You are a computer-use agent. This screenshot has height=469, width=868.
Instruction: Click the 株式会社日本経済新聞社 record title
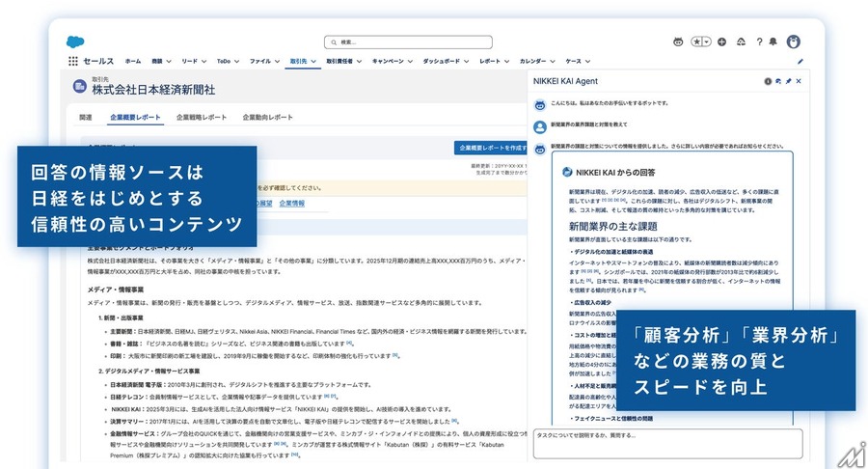pyautogui.click(x=153, y=90)
